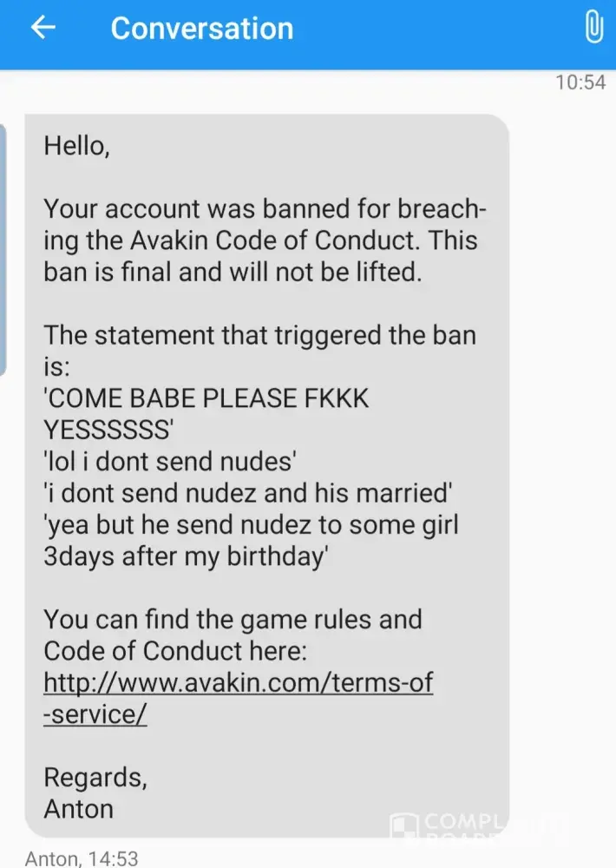Viewport: 616px width, 868px height.
Task: Tap the 'COME BABE PLEASE FKKK' quoted line
Action: [x=206, y=398]
